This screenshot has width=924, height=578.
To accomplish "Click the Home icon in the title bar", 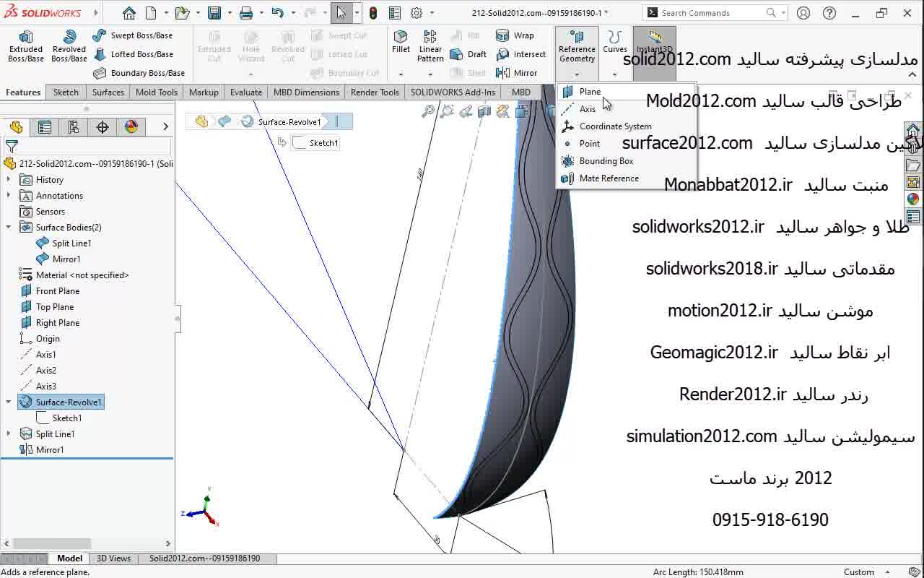I will (128, 13).
